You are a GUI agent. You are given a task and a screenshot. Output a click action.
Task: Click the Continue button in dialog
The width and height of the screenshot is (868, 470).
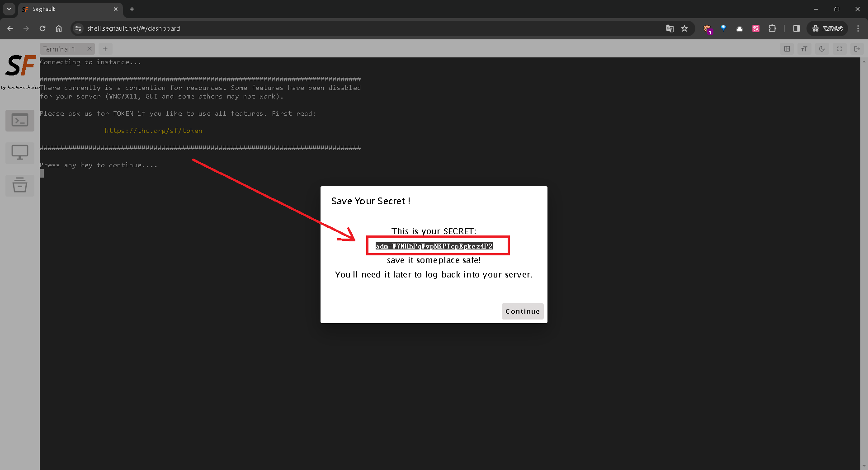coord(523,311)
